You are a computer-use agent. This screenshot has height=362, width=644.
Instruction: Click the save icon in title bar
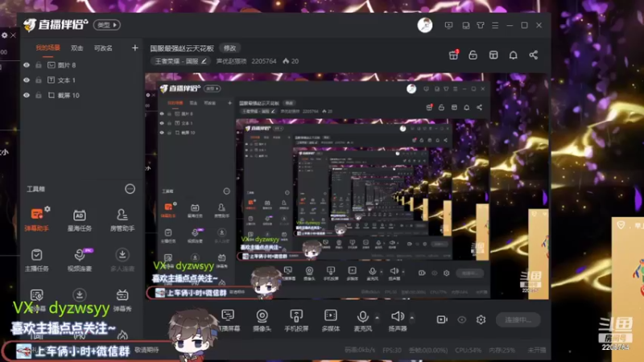[x=466, y=26]
